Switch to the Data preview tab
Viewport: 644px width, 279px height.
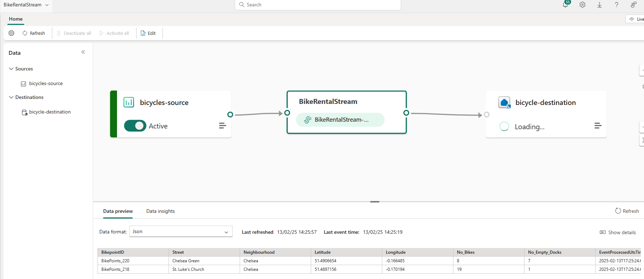point(118,211)
